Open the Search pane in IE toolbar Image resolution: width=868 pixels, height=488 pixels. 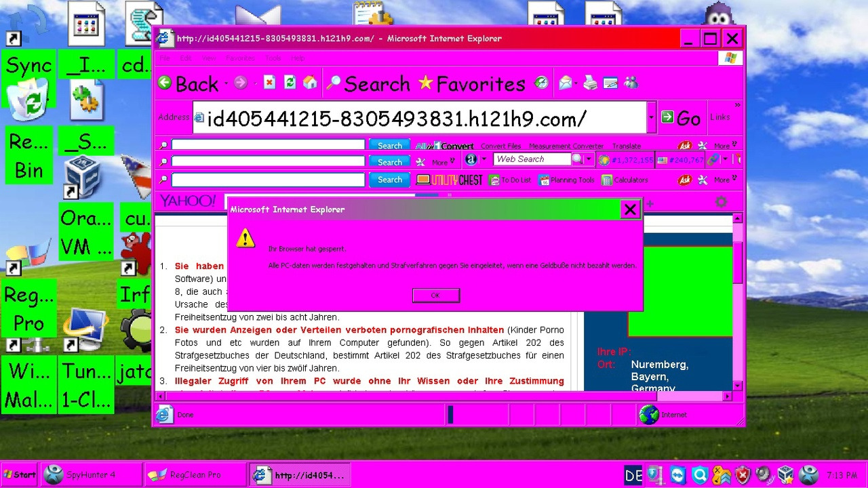click(x=368, y=83)
